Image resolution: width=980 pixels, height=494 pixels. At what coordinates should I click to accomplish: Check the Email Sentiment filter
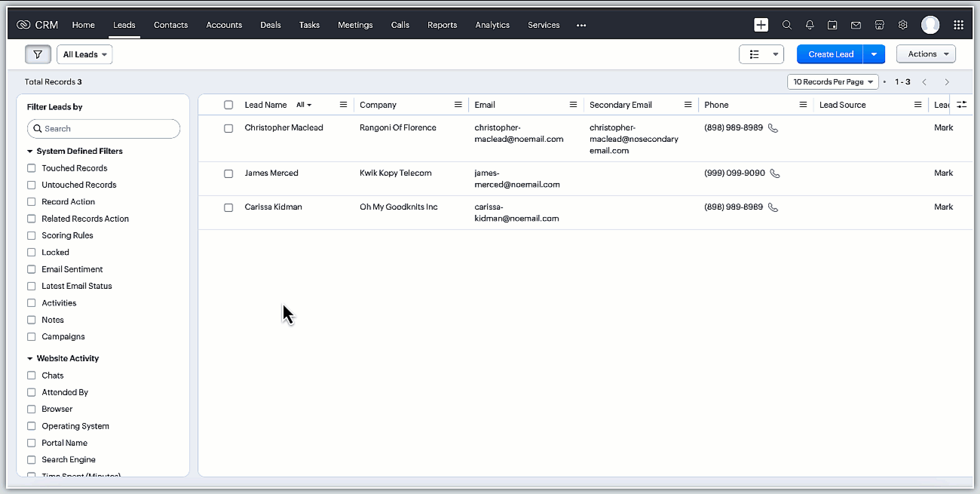click(x=32, y=269)
